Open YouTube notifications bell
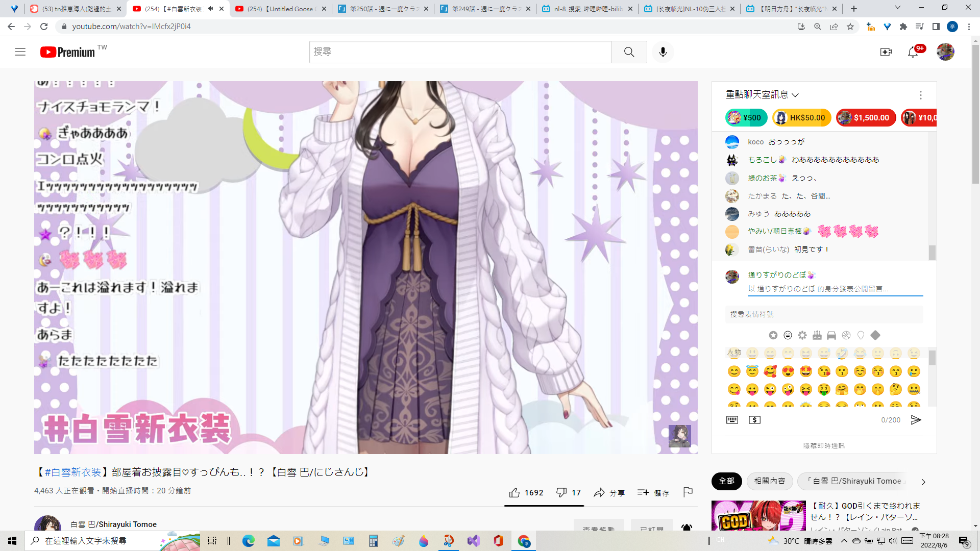Image resolution: width=980 pixels, height=551 pixels. point(913,52)
